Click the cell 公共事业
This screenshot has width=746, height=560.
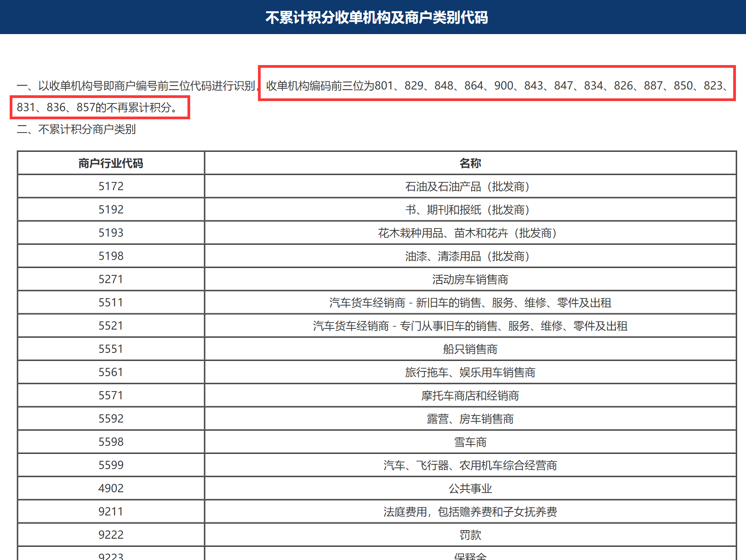pos(470,488)
